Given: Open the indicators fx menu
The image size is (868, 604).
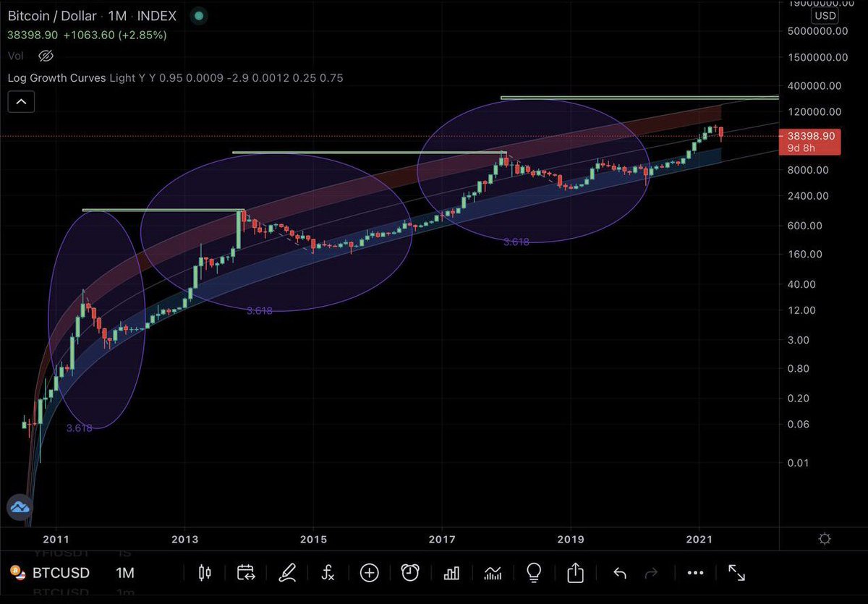Looking at the screenshot, I should coord(328,574).
